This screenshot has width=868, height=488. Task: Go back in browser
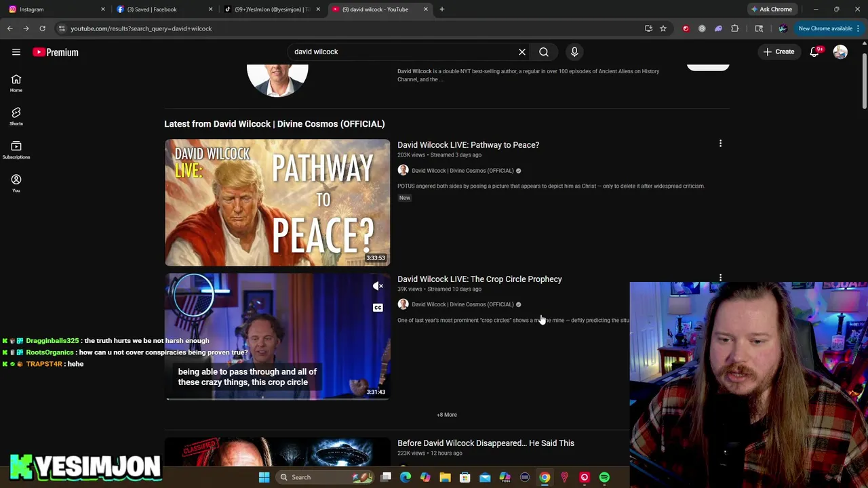click(9, 28)
